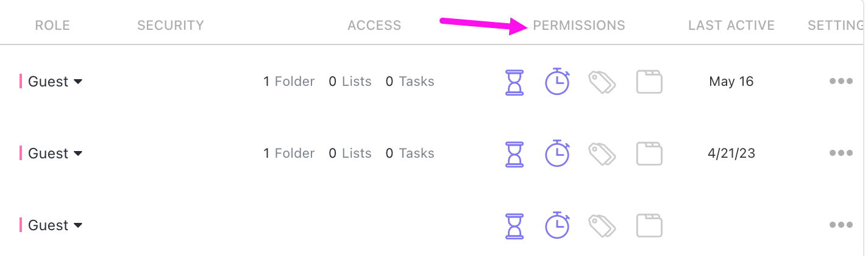Screen dimensions: 868x257
Task: Click tags icon for 4/21/23 guest
Action: 602,153
